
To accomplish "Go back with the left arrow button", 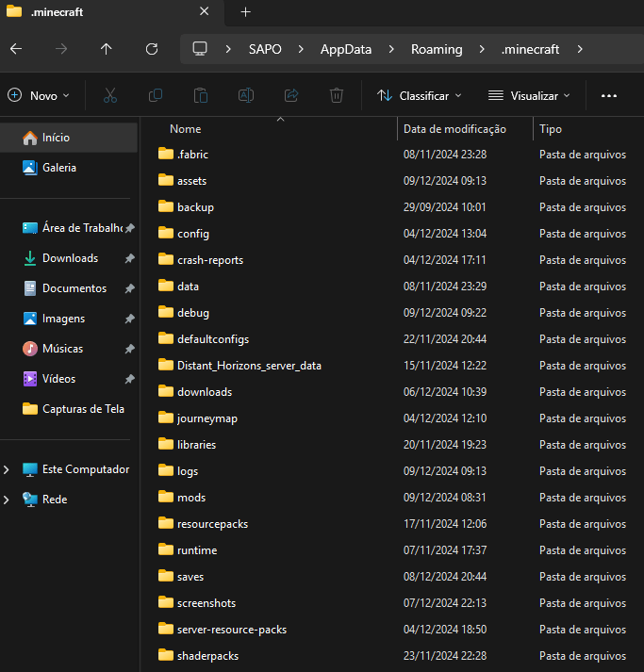I will 16,49.
